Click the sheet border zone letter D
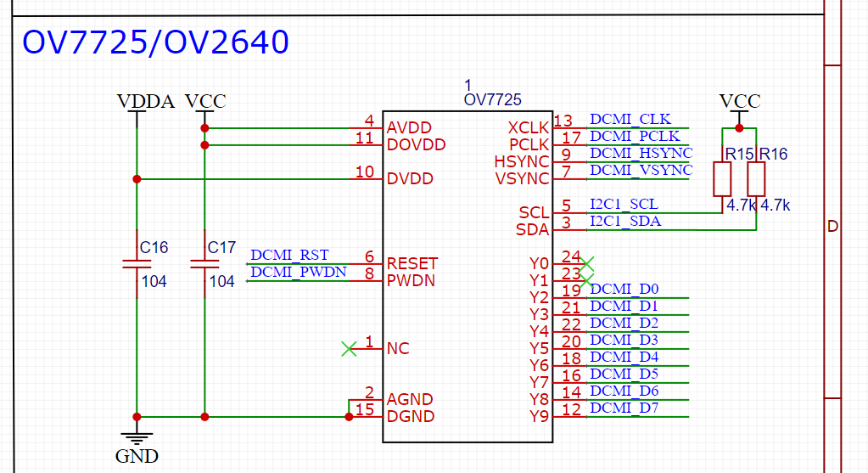Screen dimensions: 868x473 (x=832, y=227)
